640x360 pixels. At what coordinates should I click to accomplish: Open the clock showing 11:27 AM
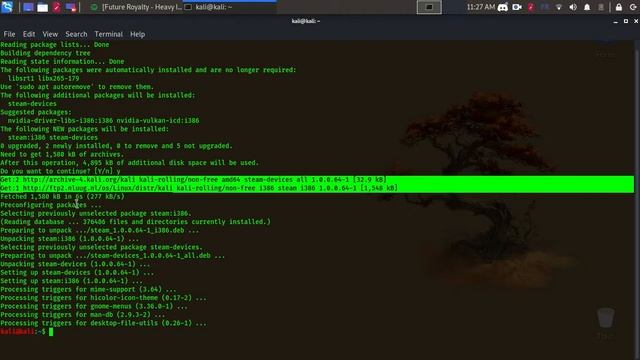pos(480,7)
